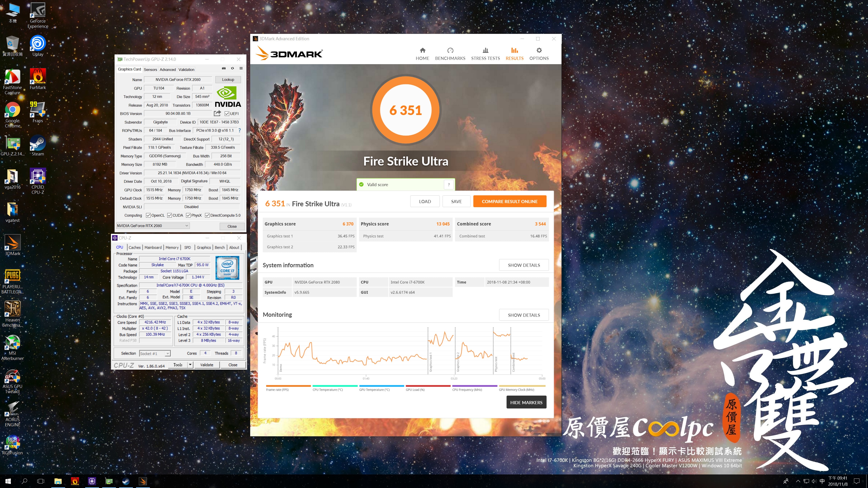Click Hide Markers button

click(x=526, y=402)
